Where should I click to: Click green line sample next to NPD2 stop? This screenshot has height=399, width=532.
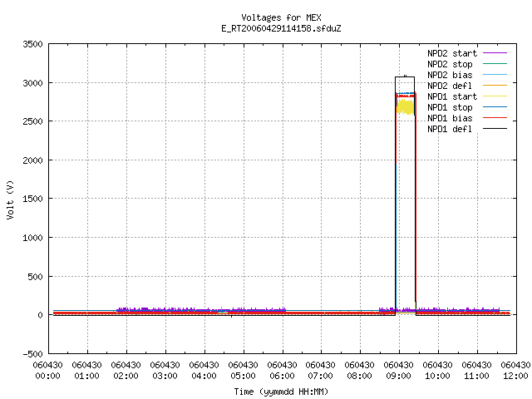tap(495, 64)
